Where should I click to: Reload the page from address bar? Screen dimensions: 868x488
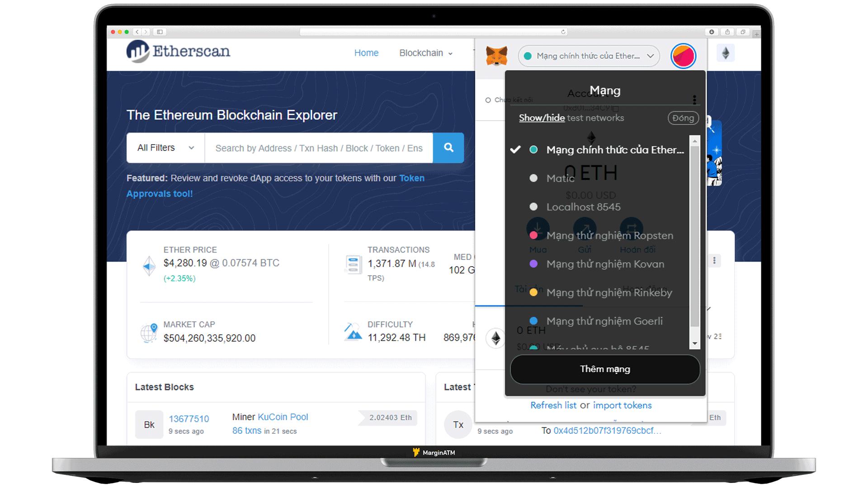pyautogui.click(x=563, y=32)
